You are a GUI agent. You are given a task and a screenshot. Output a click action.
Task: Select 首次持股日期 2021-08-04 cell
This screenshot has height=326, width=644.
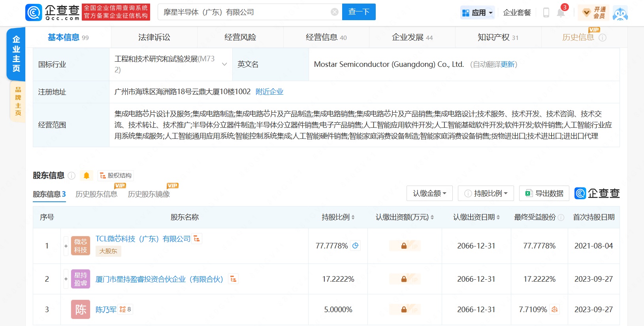point(593,246)
